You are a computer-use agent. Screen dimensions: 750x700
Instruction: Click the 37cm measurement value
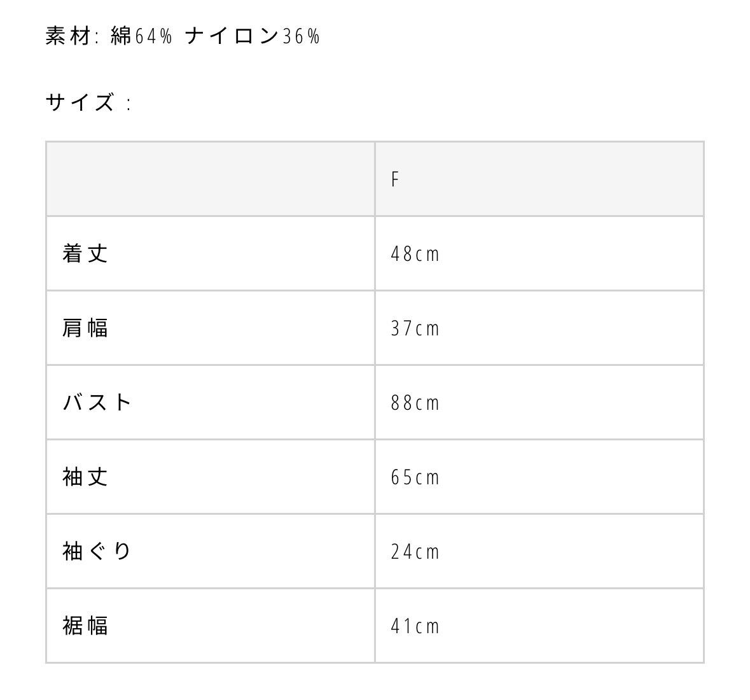415,328
